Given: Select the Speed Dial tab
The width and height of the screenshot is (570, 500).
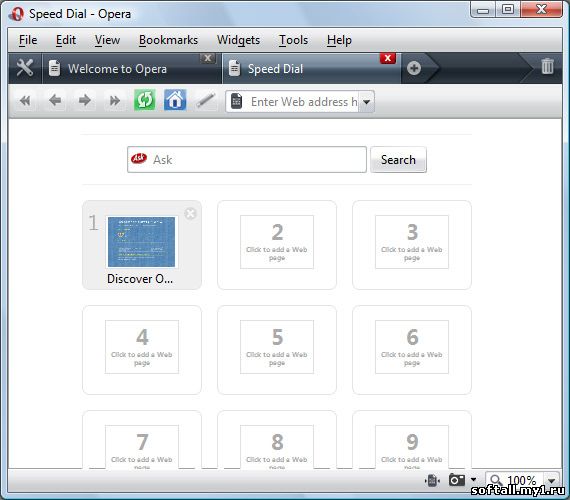Looking at the screenshot, I should [311, 68].
